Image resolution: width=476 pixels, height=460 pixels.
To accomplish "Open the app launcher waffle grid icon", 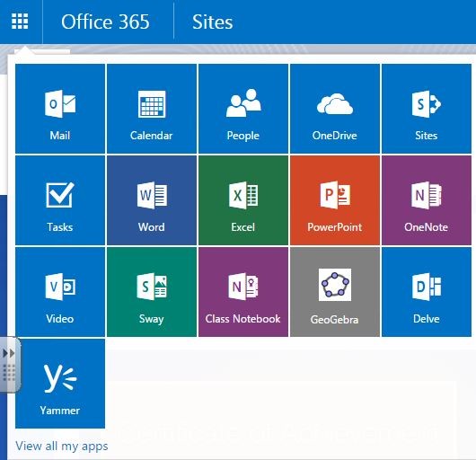I will coord(20,22).
